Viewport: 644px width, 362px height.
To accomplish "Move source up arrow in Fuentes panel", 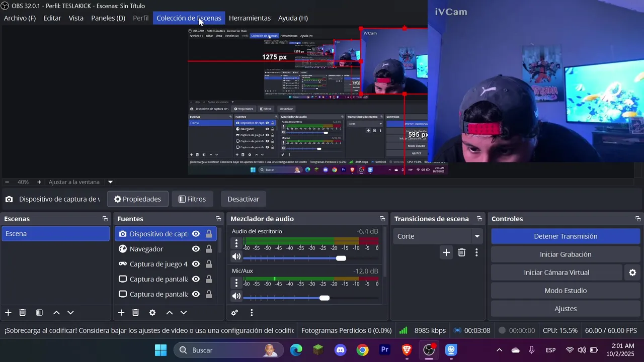I will tap(170, 313).
